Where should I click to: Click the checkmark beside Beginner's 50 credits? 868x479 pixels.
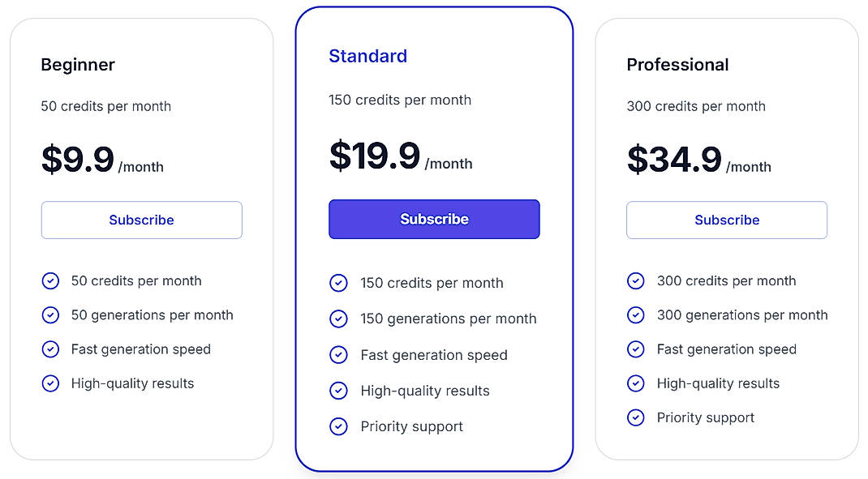point(50,280)
